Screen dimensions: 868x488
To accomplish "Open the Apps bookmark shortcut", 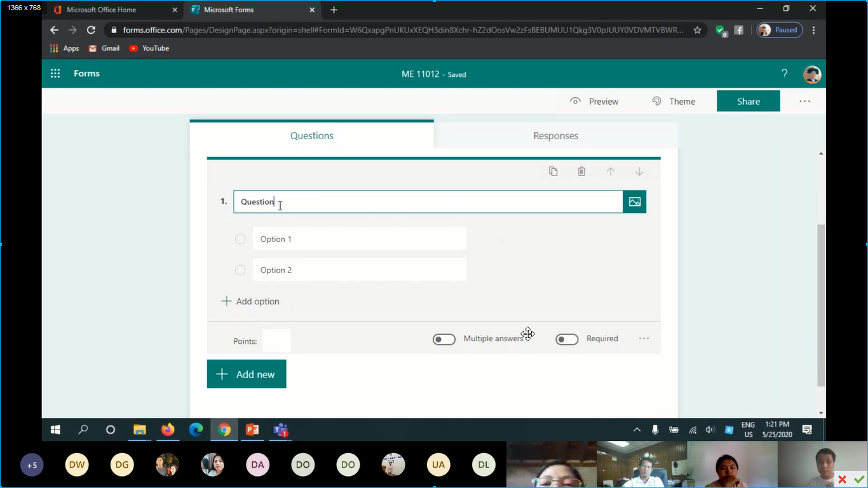I will tap(65, 48).
